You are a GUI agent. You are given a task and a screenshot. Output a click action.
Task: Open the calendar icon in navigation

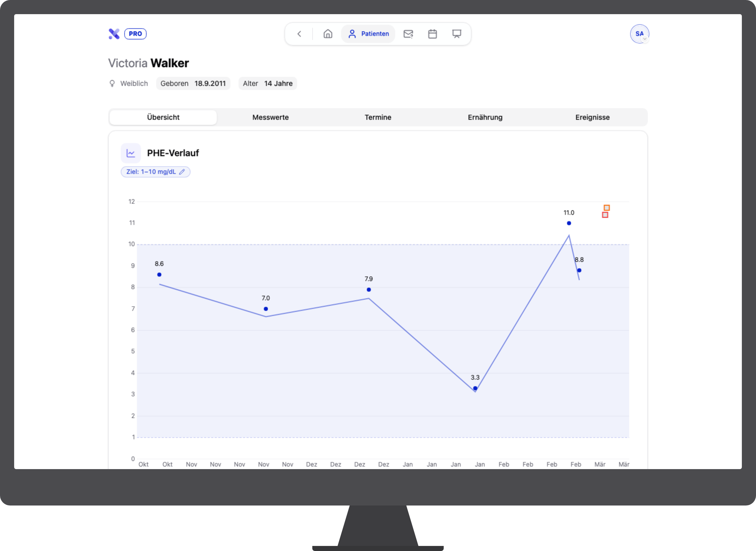[432, 34]
